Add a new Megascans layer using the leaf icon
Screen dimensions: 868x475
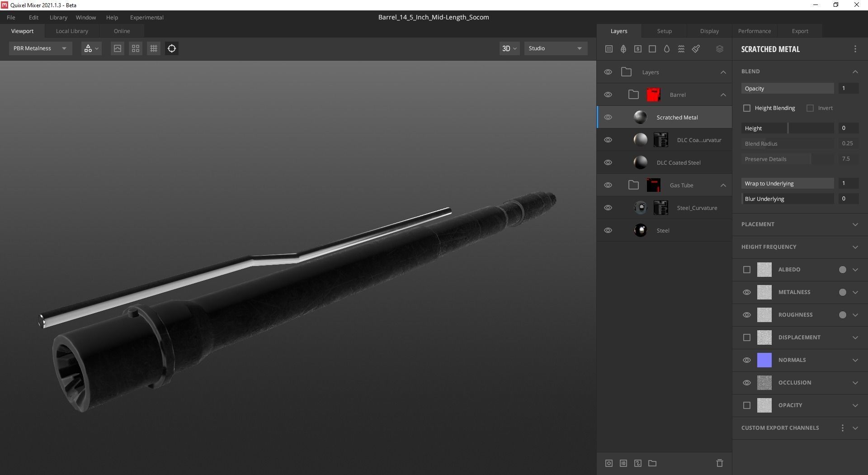[x=623, y=48]
